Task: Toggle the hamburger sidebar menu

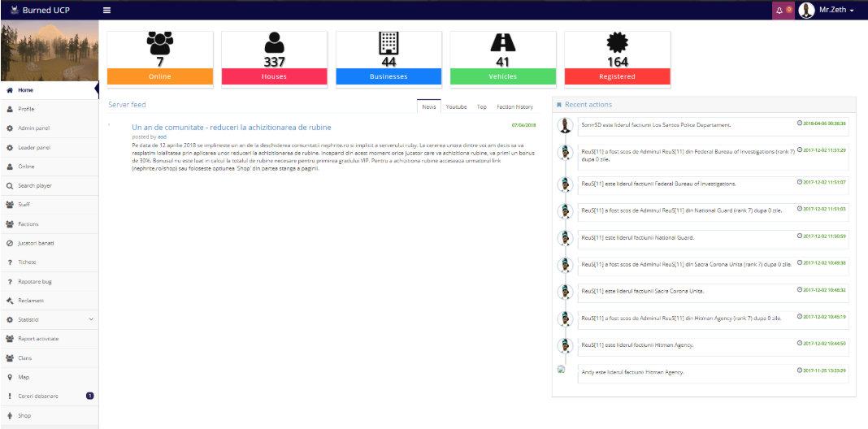Action: (x=107, y=10)
